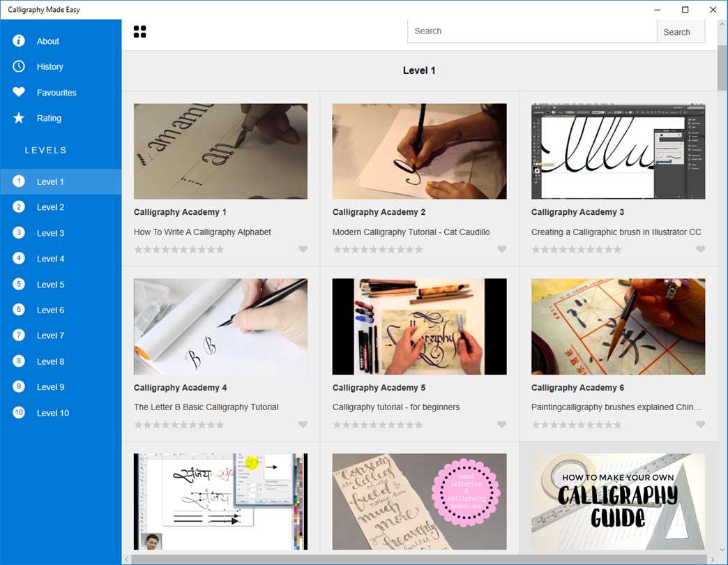Select Level 10 label in sidebar
The width and height of the screenshot is (728, 565).
53,413
